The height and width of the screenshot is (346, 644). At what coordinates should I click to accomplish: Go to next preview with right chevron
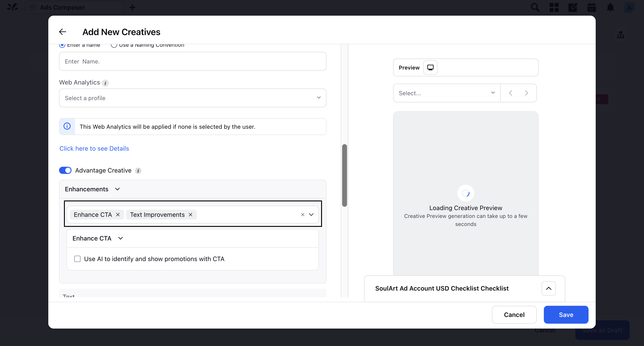[x=527, y=93]
